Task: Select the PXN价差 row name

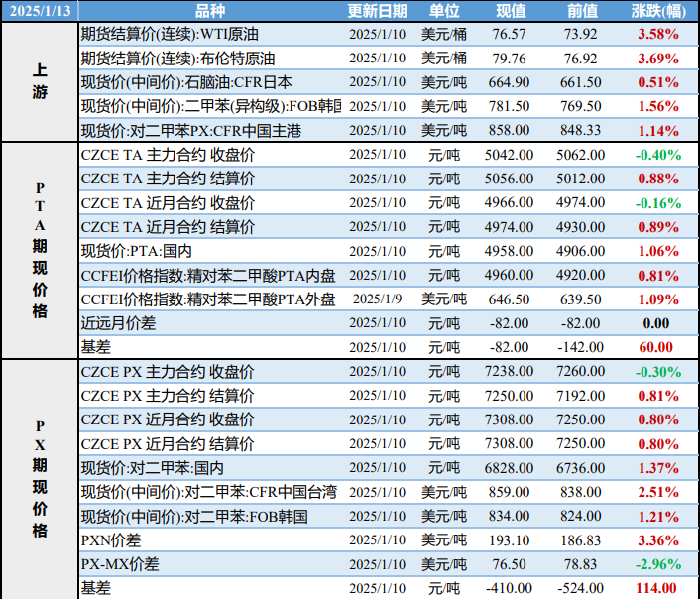Action: [111, 540]
